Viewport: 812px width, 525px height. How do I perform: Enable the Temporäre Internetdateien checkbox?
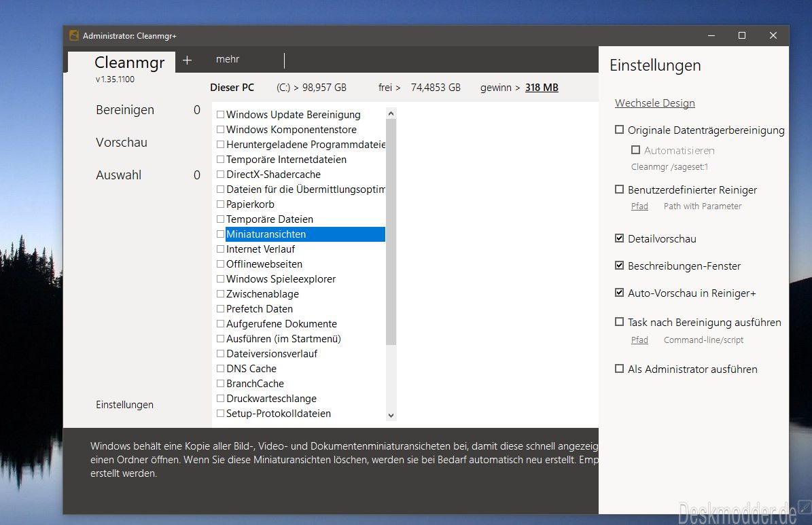pos(221,160)
